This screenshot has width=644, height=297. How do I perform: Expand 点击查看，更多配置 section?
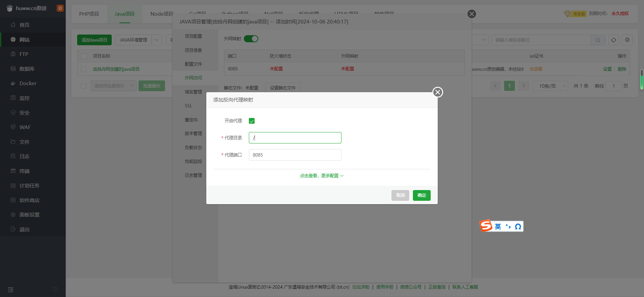pos(322,176)
